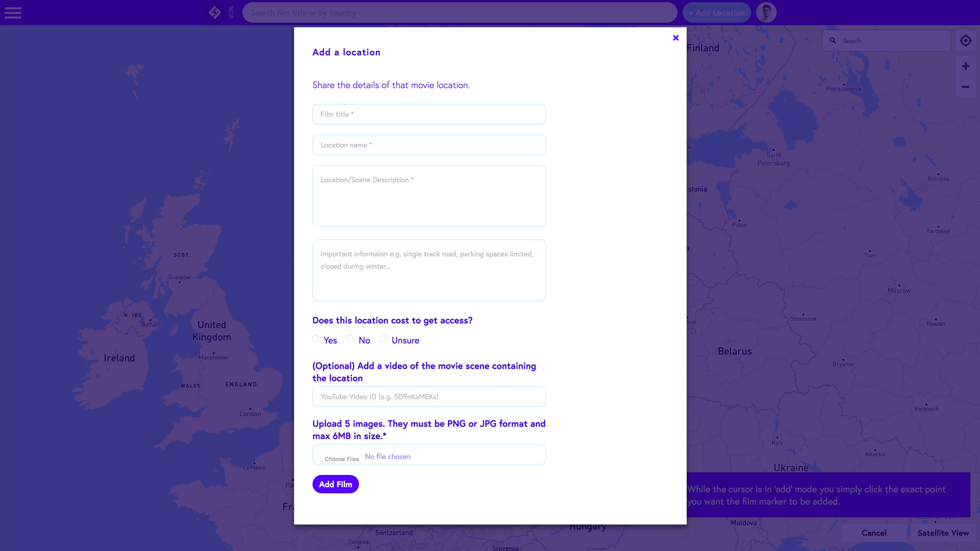980x551 pixels.
Task: Select Unsure for location access cost
Action: click(383, 339)
